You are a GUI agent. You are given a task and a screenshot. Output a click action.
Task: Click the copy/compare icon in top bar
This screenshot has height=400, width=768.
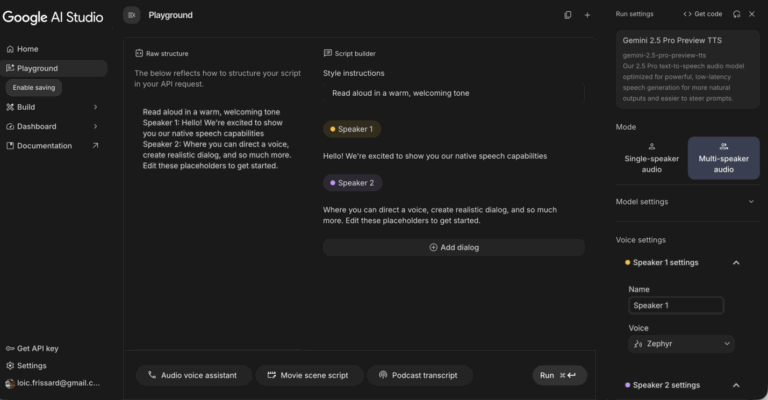tap(568, 15)
